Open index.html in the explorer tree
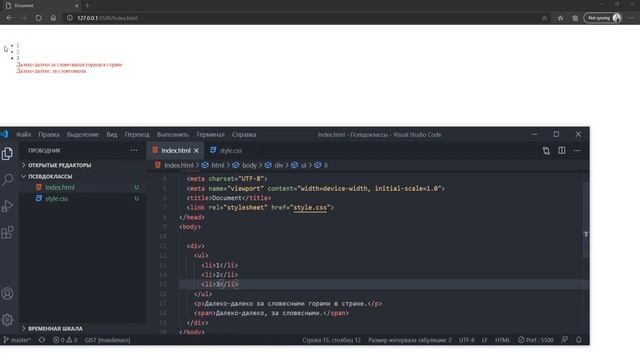Viewport: 640px width, 360px height. 60,187
